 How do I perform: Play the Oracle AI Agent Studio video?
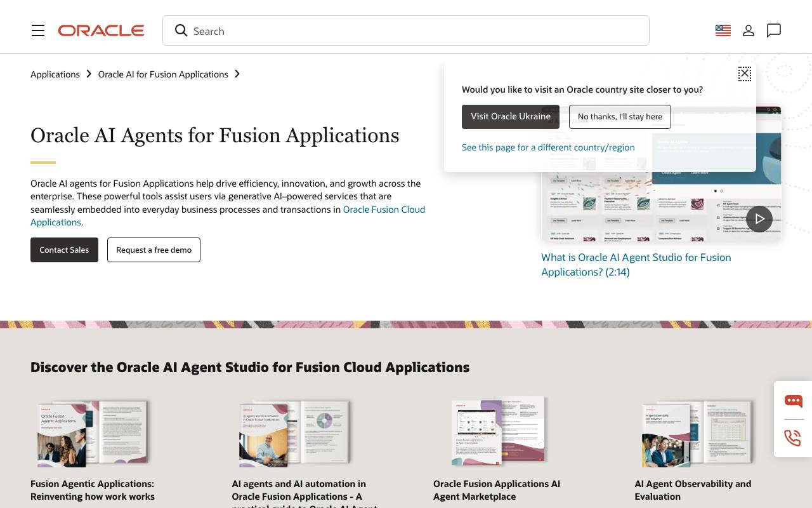[x=759, y=218]
